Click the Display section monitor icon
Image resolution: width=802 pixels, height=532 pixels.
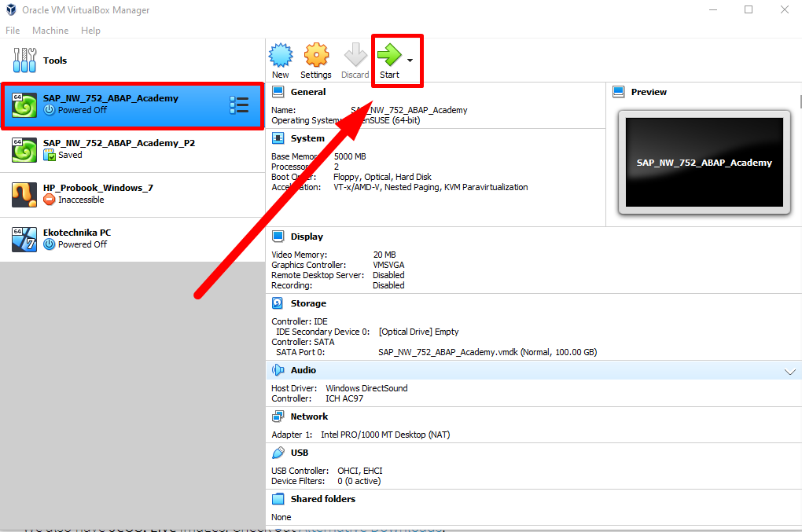click(x=278, y=237)
